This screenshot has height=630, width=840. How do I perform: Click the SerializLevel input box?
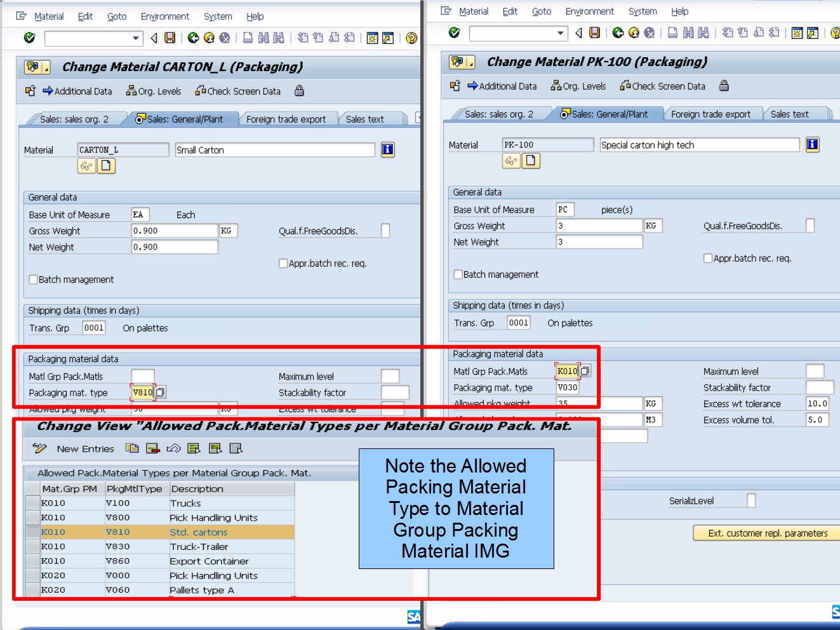(x=751, y=500)
